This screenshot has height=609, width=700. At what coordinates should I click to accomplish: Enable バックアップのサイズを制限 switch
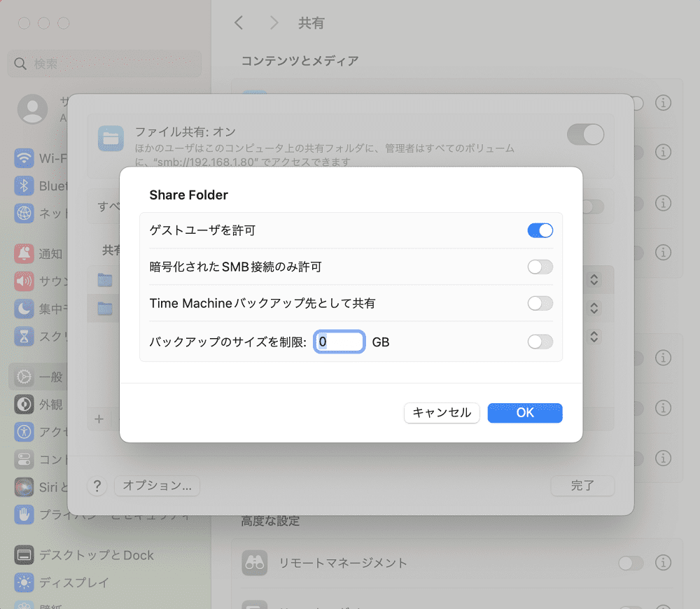tap(540, 342)
